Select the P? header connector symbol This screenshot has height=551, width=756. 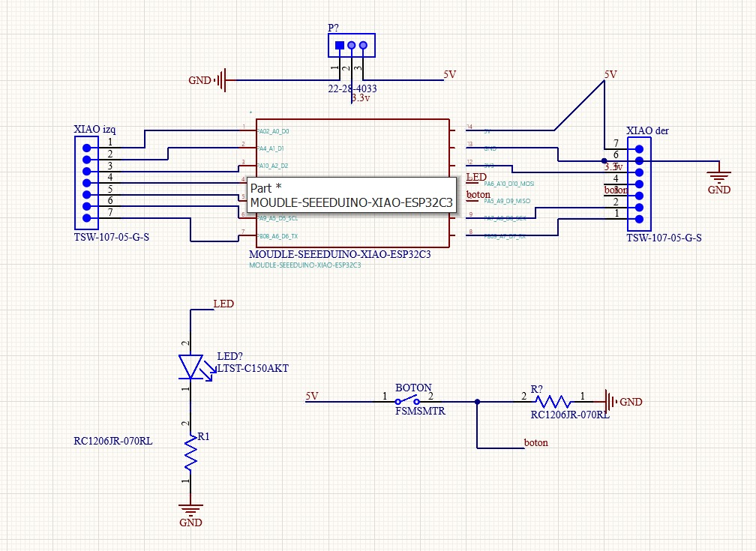pyautogui.click(x=350, y=45)
